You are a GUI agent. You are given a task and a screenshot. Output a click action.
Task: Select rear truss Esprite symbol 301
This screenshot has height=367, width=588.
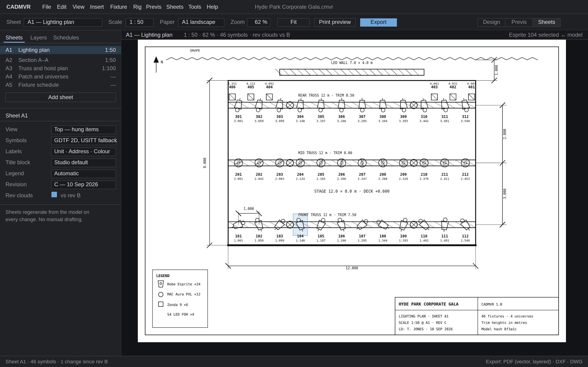pos(238,105)
